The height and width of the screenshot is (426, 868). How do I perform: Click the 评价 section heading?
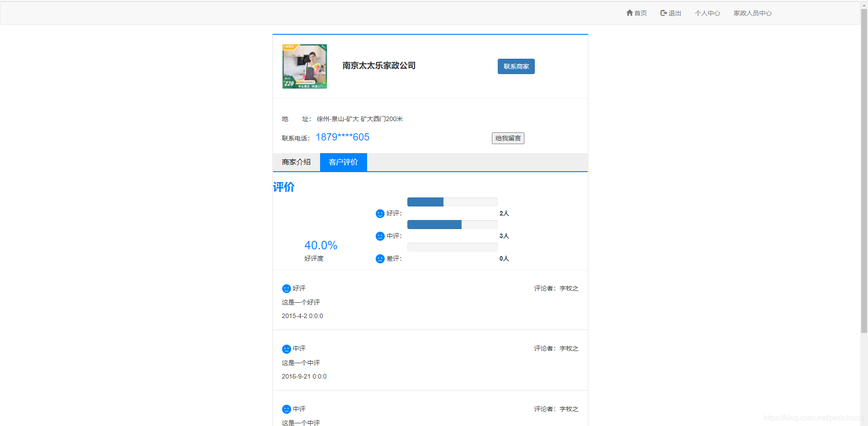pos(283,187)
